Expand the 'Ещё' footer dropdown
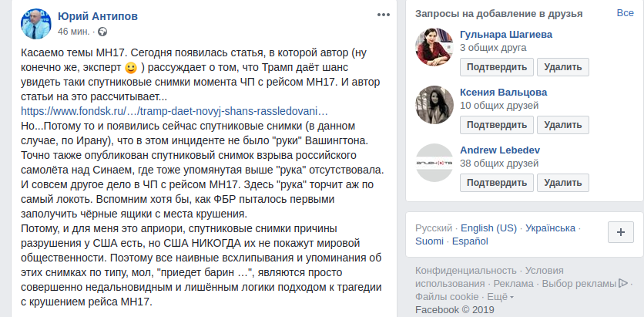The image size is (644, 317). 500,296
